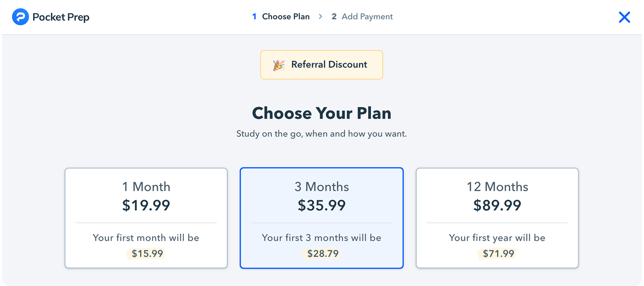Viewport: 644px width, 286px height.
Task: Click the party popper emoji icon
Action: pyautogui.click(x=279, y=65)
